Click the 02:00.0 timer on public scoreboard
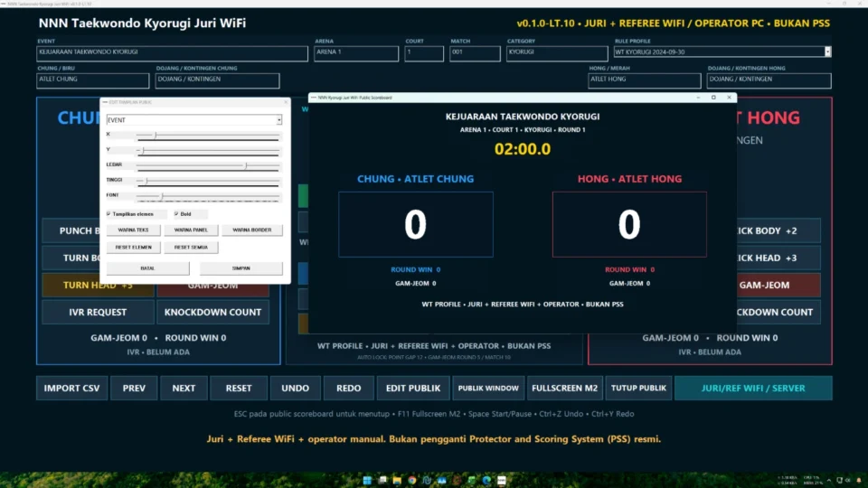Screen dimensions: 868x488 tap(523, 149)
